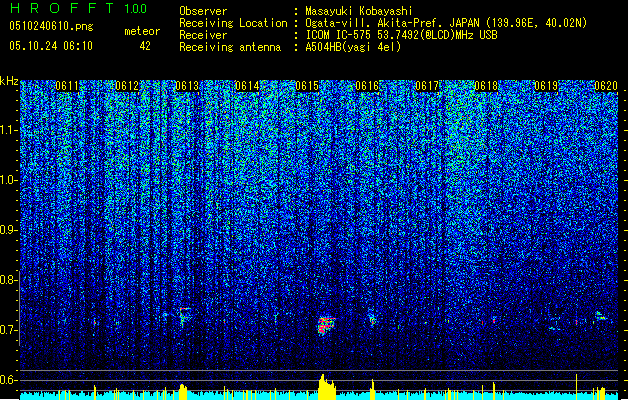Click the tallest yellow intensity peak below 0615

(x=327, y=387)
